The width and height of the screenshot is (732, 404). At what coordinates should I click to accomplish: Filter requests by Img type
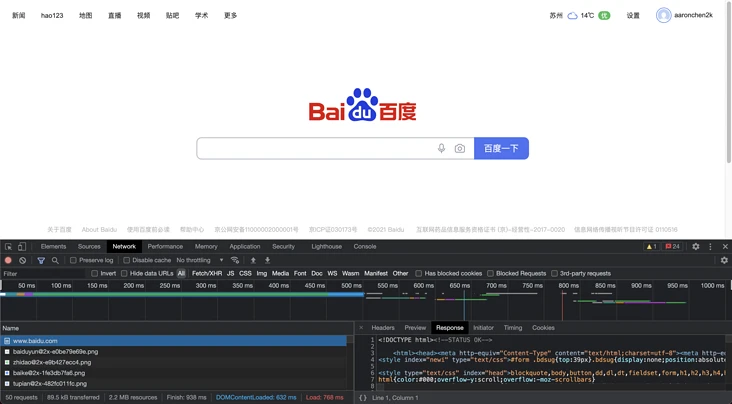[262, 274]
